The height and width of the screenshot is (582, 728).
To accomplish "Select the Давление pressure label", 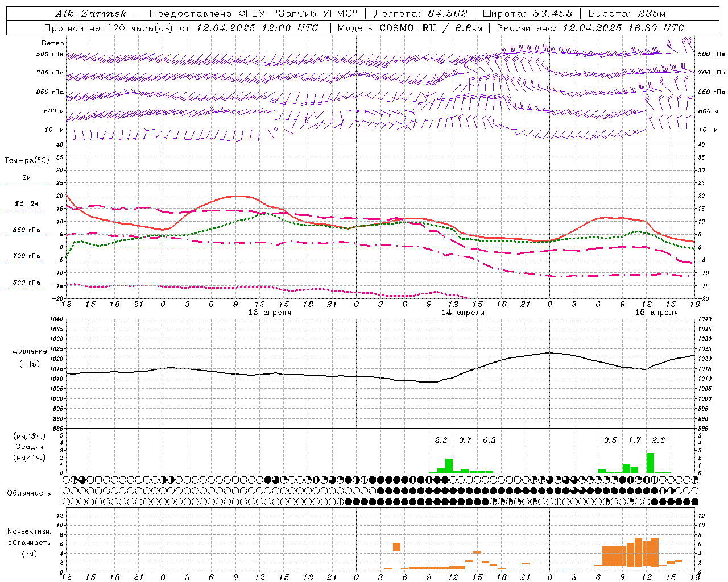I will click(30, 351).
